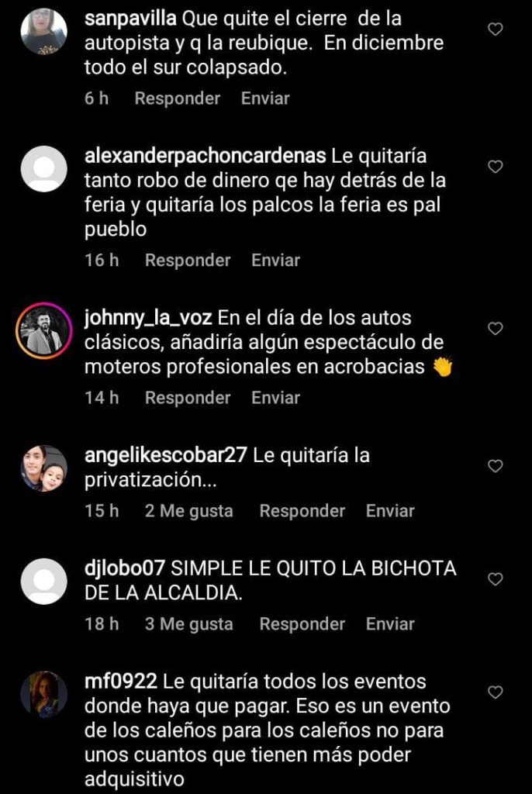Reply to sanpavilla's comment

178,98
